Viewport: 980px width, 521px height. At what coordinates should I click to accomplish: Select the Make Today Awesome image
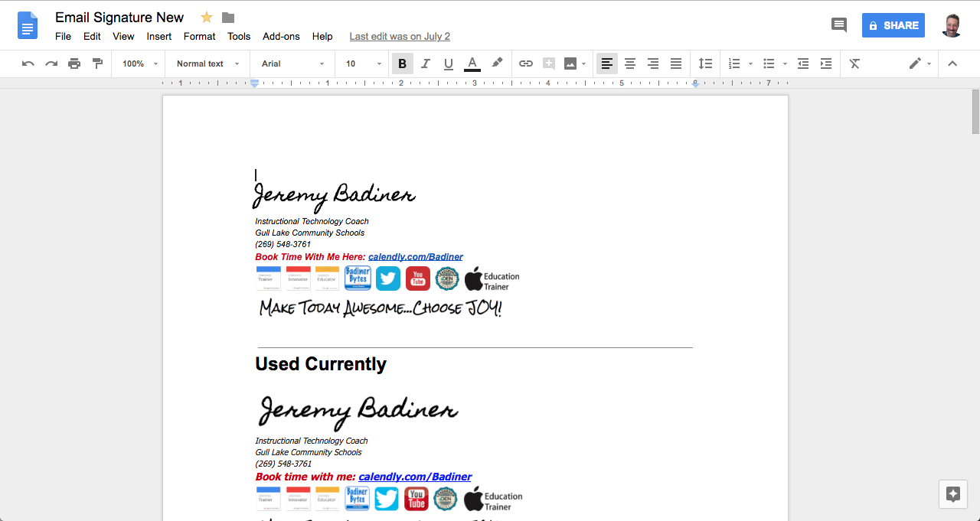[x=381, y=308]
